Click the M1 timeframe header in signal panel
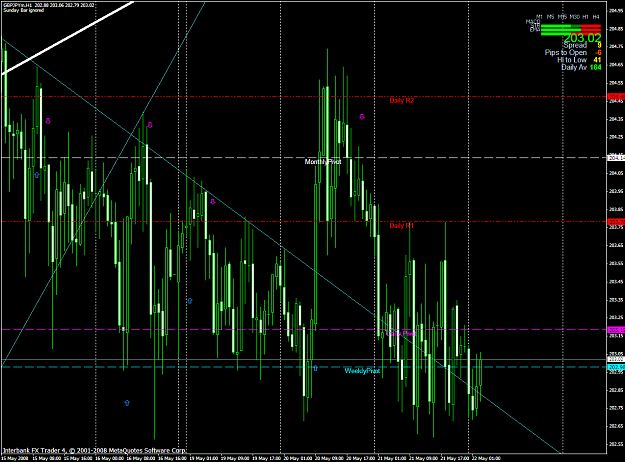The width and height of the screenshot is (625, 462). pos(539,17)
